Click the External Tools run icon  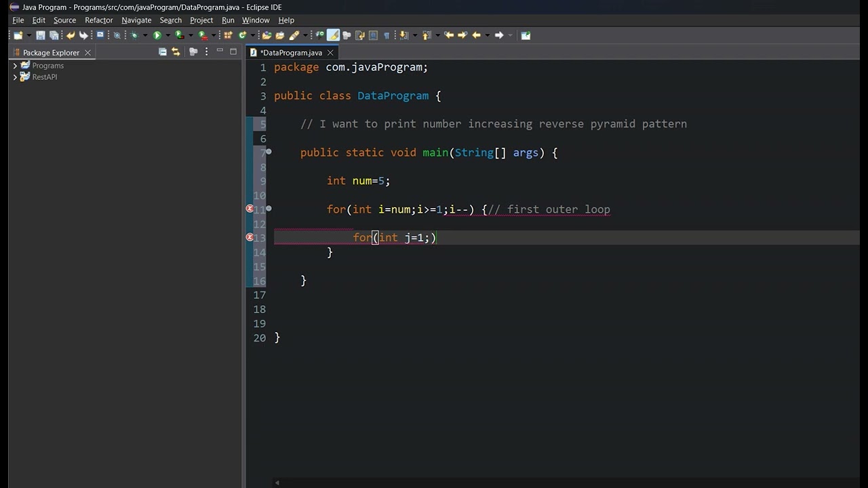tap(203, 35)
